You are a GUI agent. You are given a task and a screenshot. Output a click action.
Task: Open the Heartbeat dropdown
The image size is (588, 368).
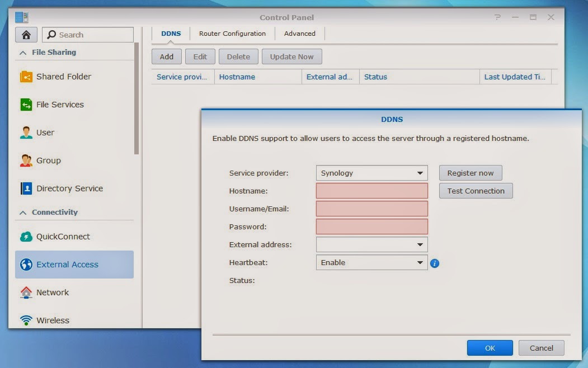click(371, 263)
